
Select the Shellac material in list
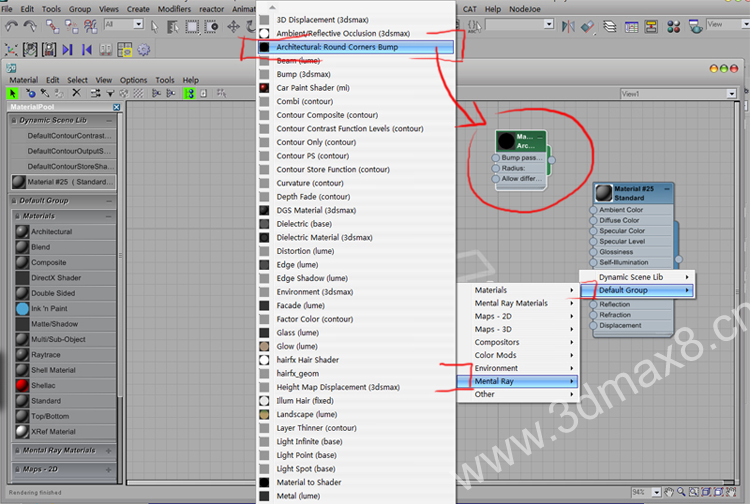click(65, 385)
